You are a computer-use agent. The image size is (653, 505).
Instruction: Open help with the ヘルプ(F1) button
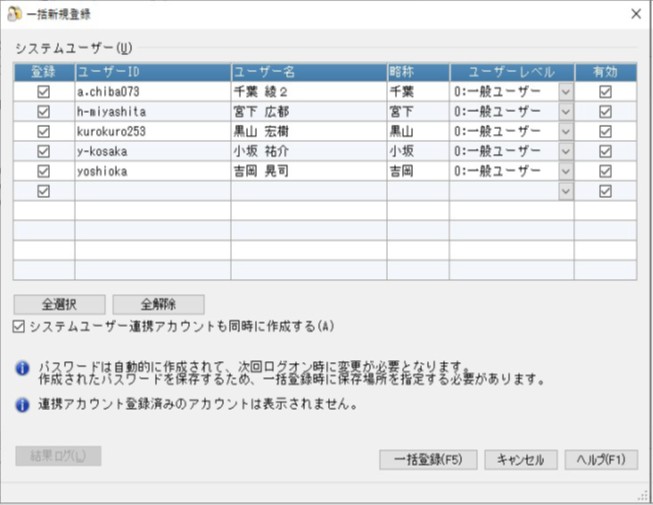click(x=600, y=460)
